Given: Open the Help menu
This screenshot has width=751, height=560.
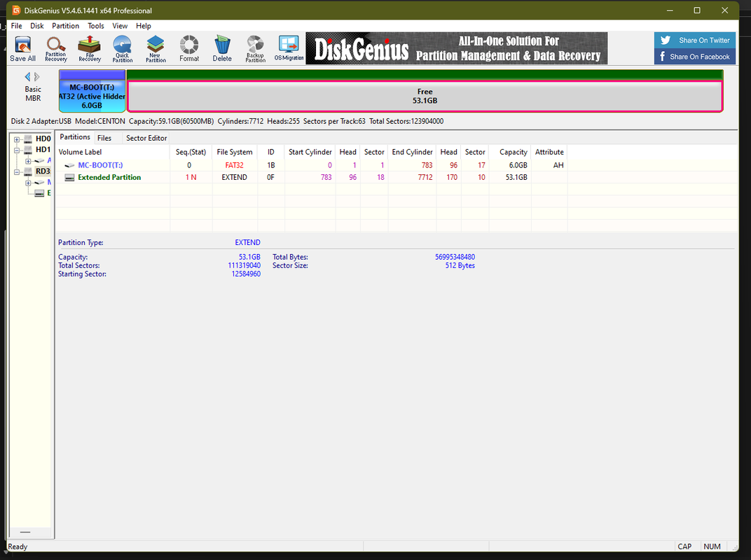Looking at the screenshot, I should point(143,26).
